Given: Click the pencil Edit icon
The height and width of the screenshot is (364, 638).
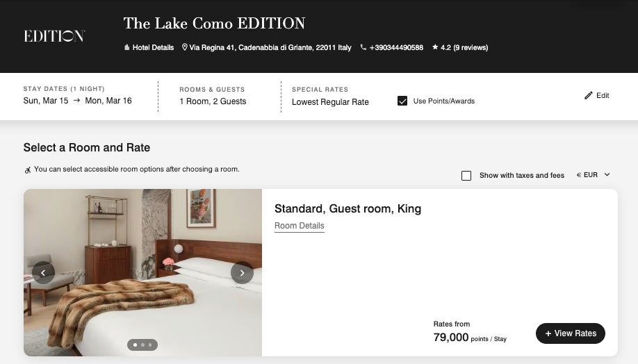Looking at the screenshot, I should [x=589, y=95].
